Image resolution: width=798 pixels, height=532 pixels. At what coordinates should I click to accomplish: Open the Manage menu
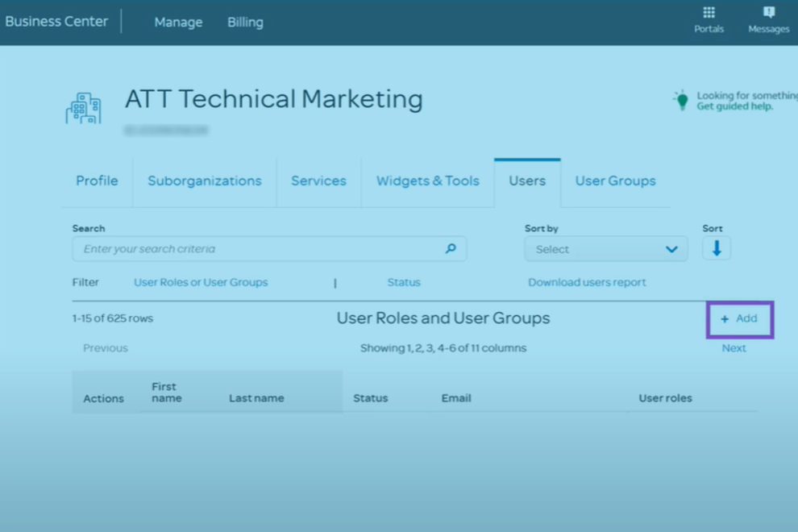(x=178, y=23)
